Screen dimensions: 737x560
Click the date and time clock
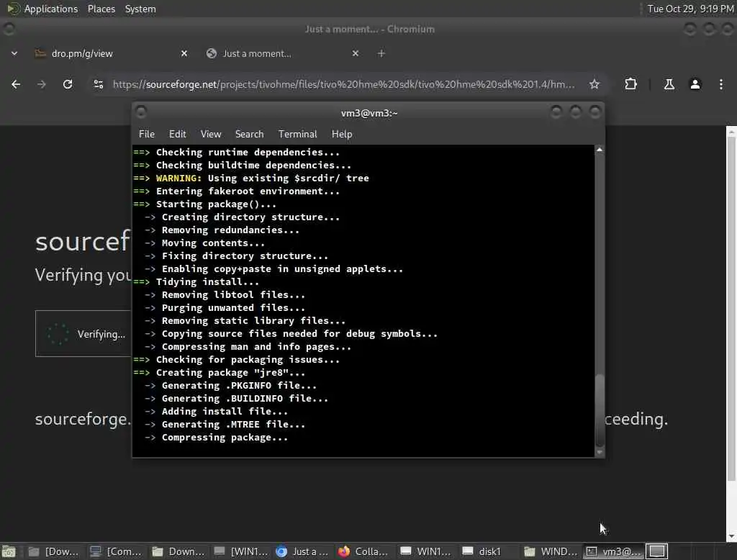click(690, 9)
